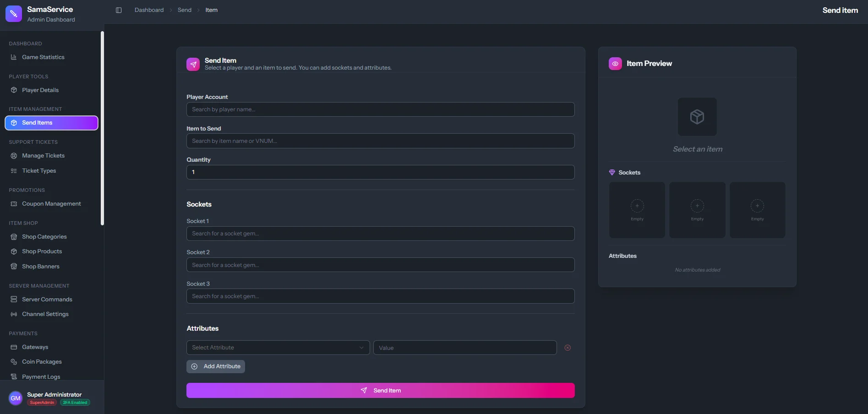
Task: Click the first Empty socket slot in preview
Action: [637, 210]
